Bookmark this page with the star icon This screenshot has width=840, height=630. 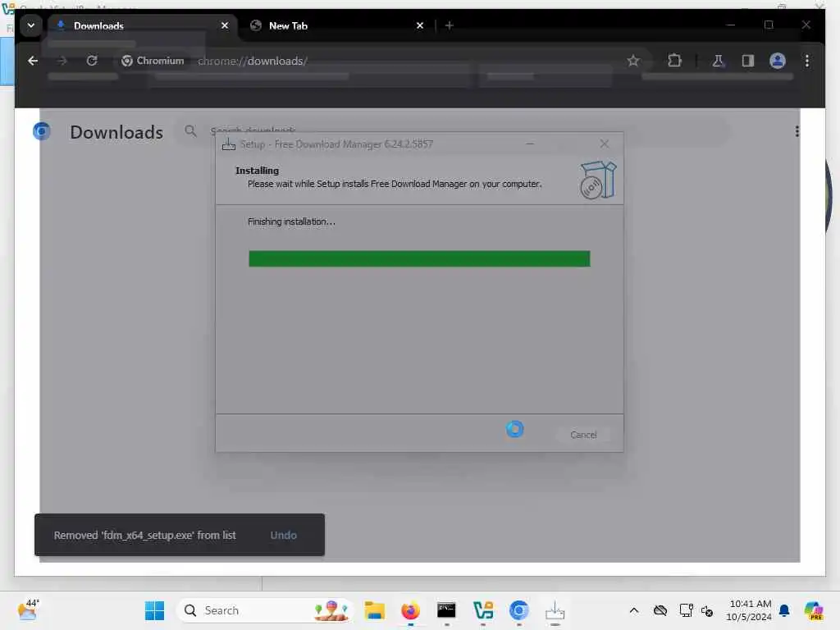coord(633,61)
